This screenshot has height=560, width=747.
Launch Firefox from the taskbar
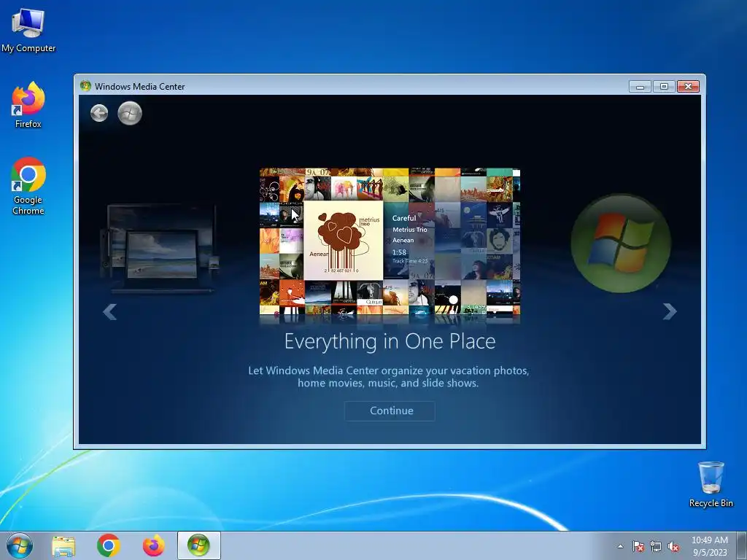click(x=153, y=545)
